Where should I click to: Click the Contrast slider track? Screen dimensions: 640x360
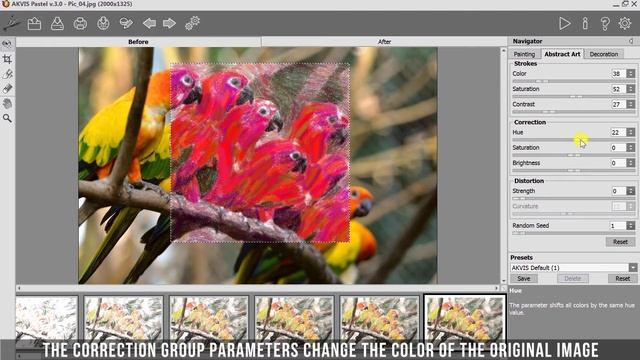click(x=573, y=112)
